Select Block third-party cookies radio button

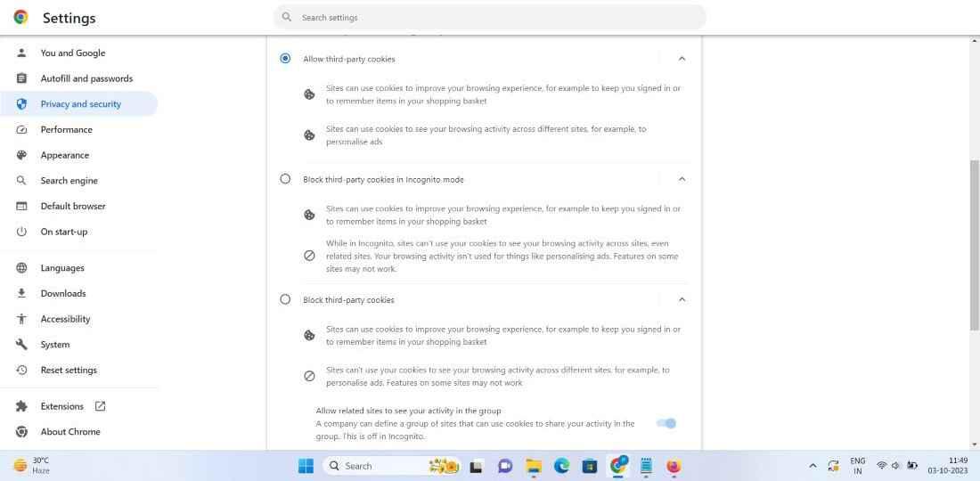pos(285,300)
